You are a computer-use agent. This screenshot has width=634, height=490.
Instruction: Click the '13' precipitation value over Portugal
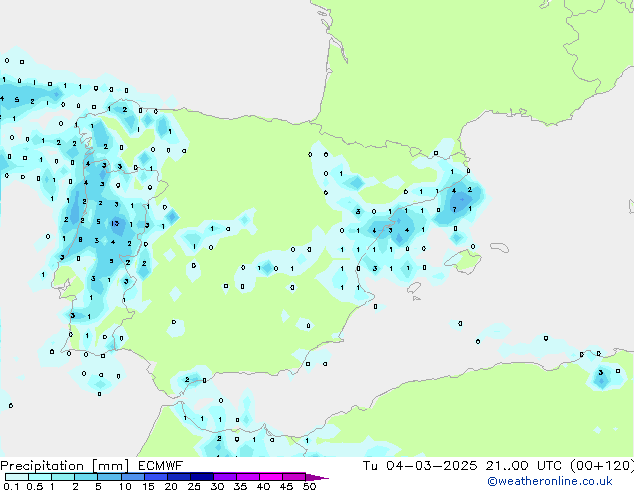click(x=115, y=223)
